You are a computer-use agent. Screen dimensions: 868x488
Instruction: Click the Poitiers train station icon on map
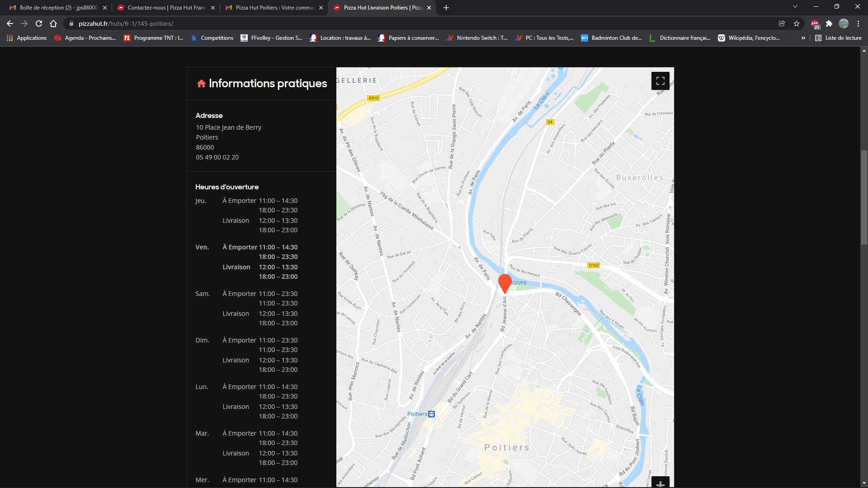pyautogui.click(x=432, y=414)
